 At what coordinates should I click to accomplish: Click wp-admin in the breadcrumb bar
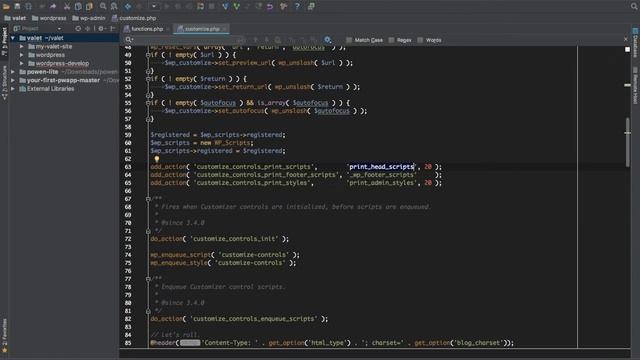89,18
